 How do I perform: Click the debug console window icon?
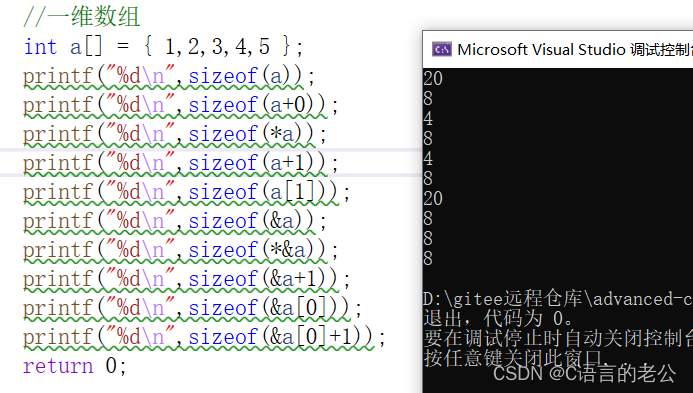[442, 50]
